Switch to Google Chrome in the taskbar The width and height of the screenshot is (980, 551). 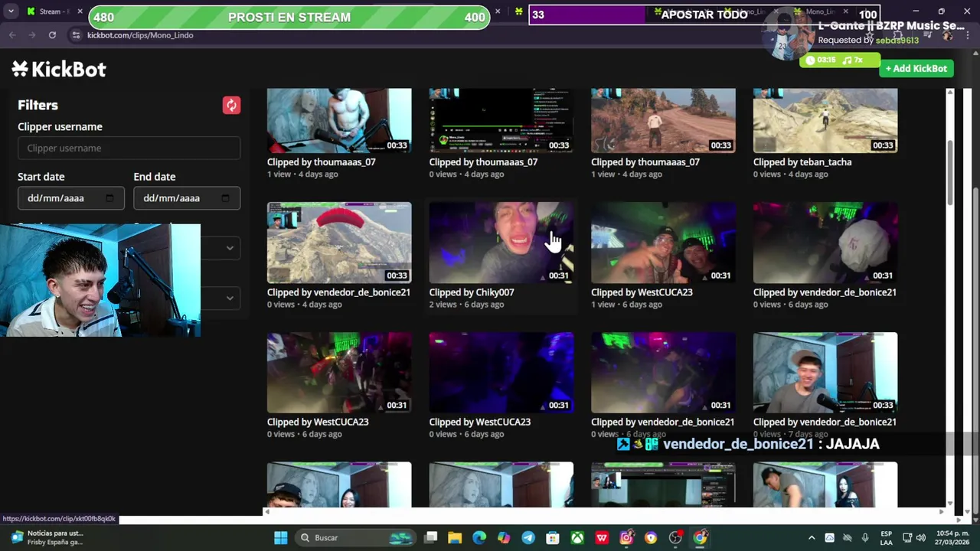[700, 537]
